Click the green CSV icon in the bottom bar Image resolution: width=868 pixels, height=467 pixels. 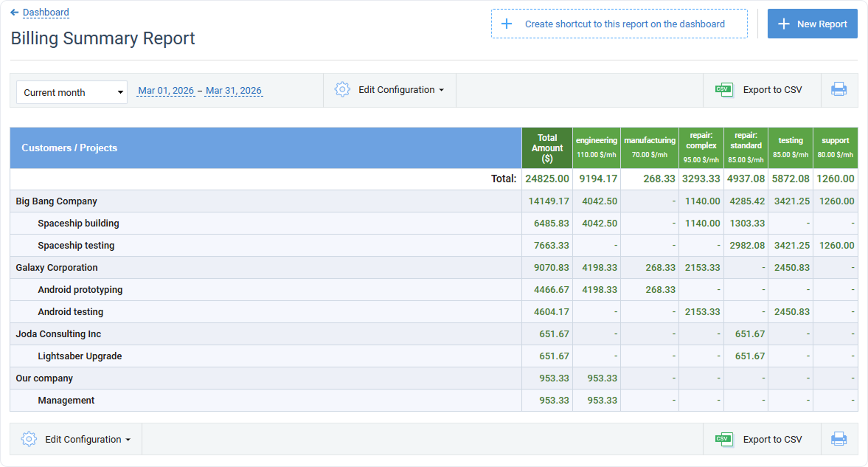click(x=724, y=438)
